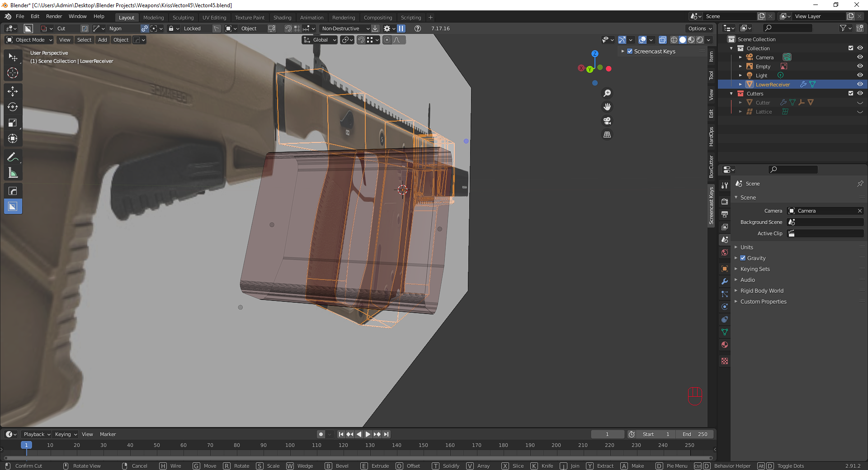
Task: Expand the Rigid Body World panel
Action: pos(762,291)
